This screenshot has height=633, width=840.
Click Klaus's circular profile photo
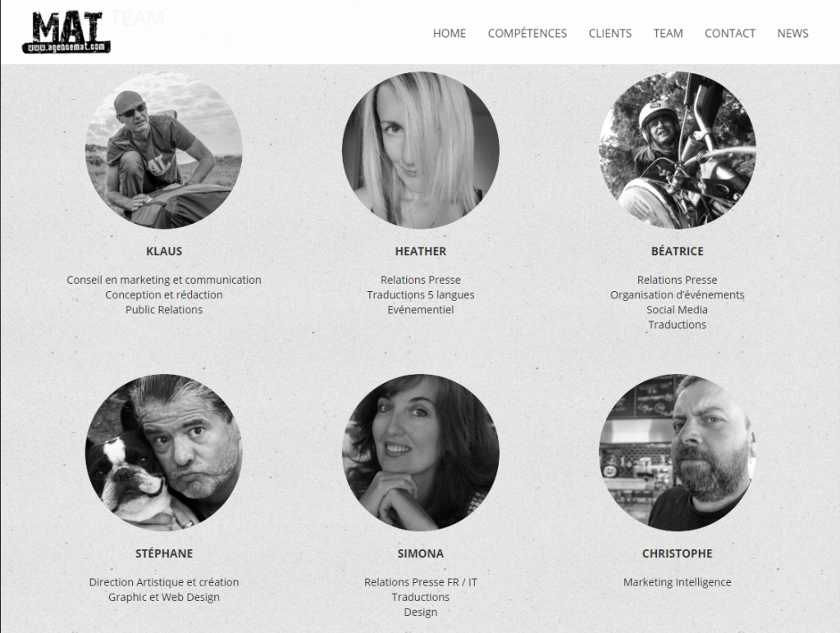(164, 150)
